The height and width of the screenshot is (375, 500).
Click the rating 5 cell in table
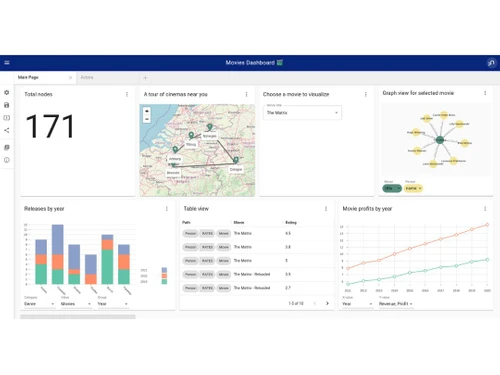pos(286,261)
